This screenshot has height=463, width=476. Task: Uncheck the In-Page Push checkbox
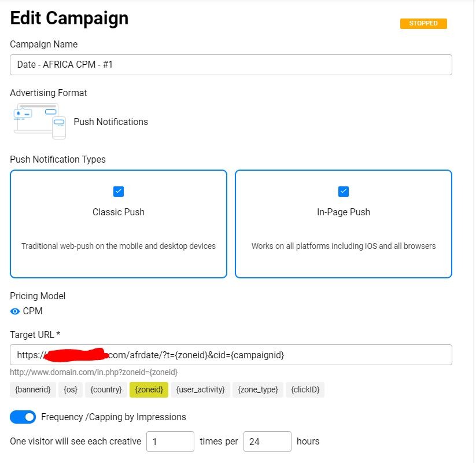(x=344, y=192)
